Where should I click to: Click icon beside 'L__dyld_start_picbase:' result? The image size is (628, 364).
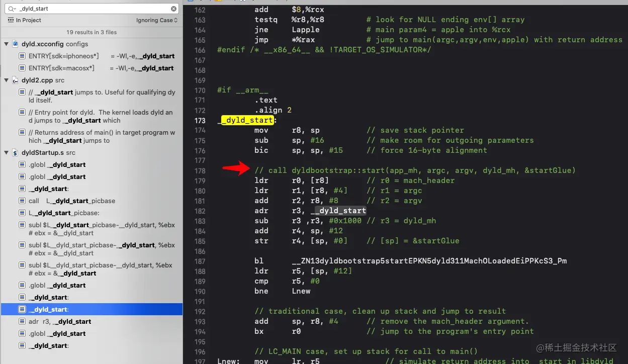click(22, 213)
